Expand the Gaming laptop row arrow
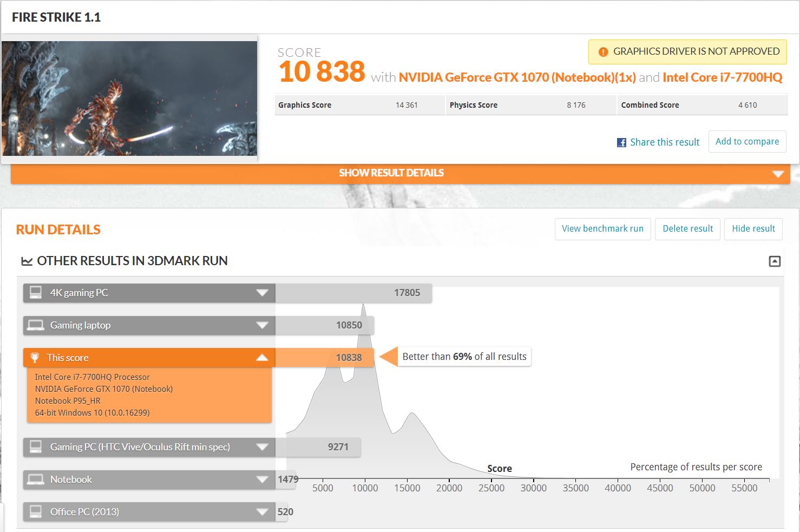Screen dimensions: 800x532 pos(262,325)
